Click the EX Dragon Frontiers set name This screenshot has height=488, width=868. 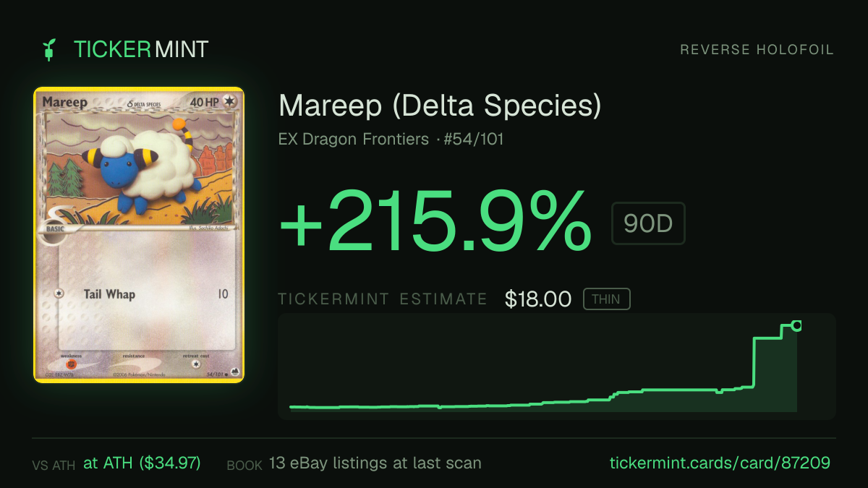pos(354,139)
